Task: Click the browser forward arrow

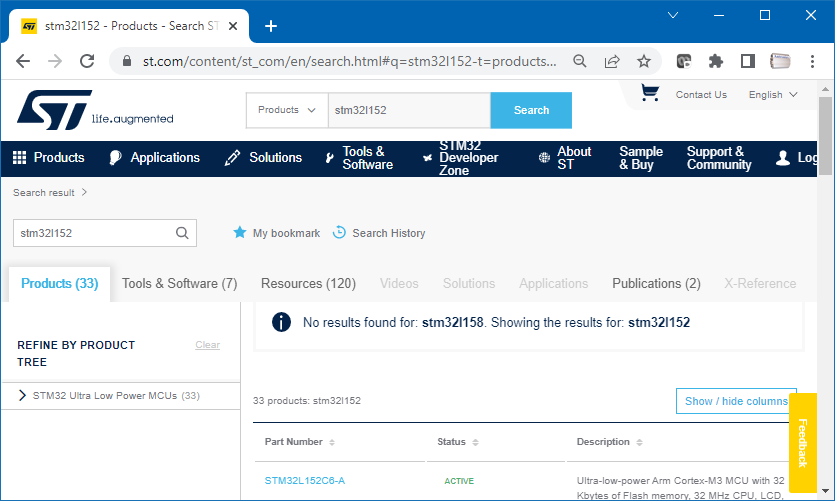Action: [55, 61]
